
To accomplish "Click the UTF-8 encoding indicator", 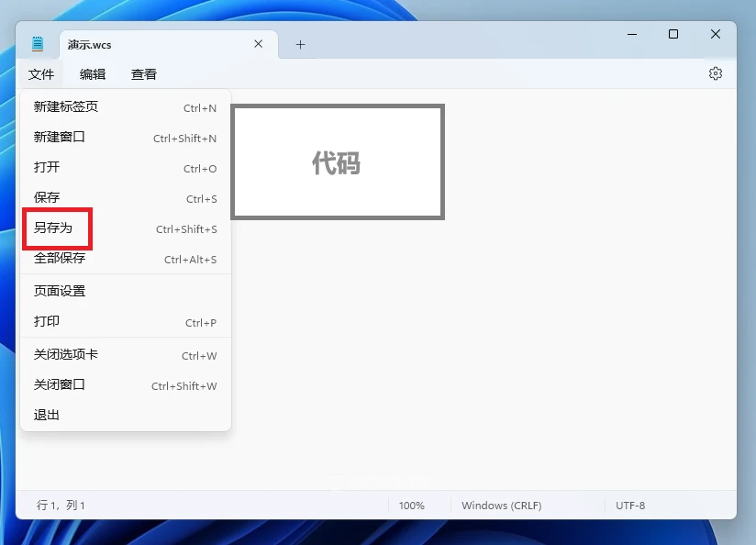I will pyautogui.click(x=630, y=506).
